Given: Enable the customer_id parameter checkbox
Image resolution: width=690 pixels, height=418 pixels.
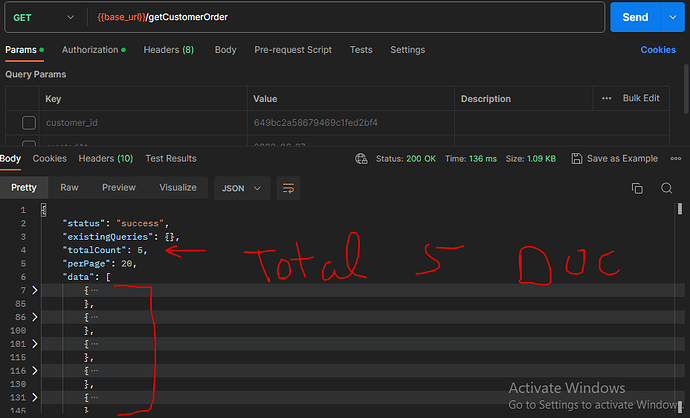Looking at the screenshot, I should (x=28, y=123).
